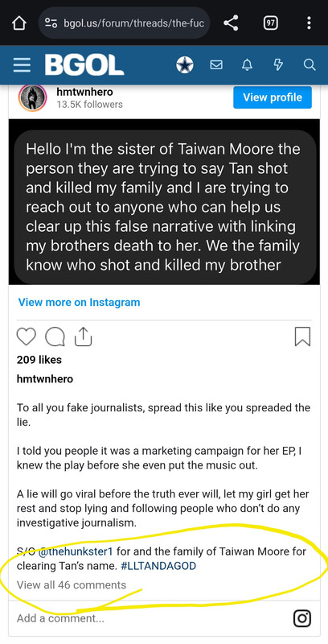Save the post with bookmark icon
This screenshot has width=328, height=644.
click(x=302, y=336)
